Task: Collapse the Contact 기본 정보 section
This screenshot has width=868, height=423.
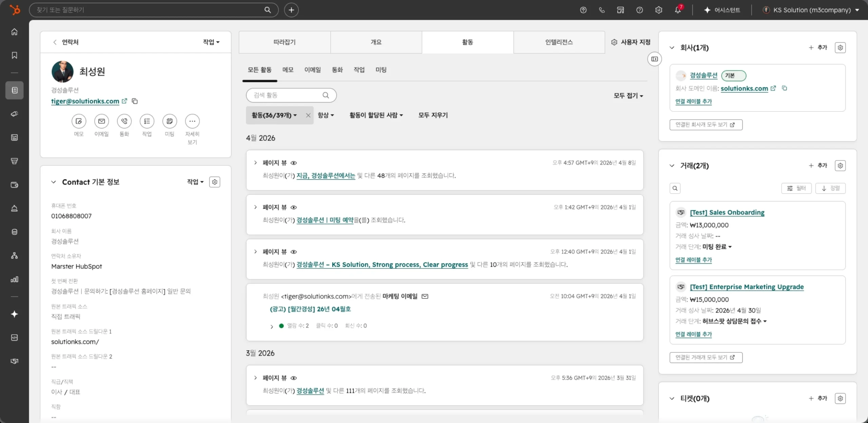Action: (54, 182)
